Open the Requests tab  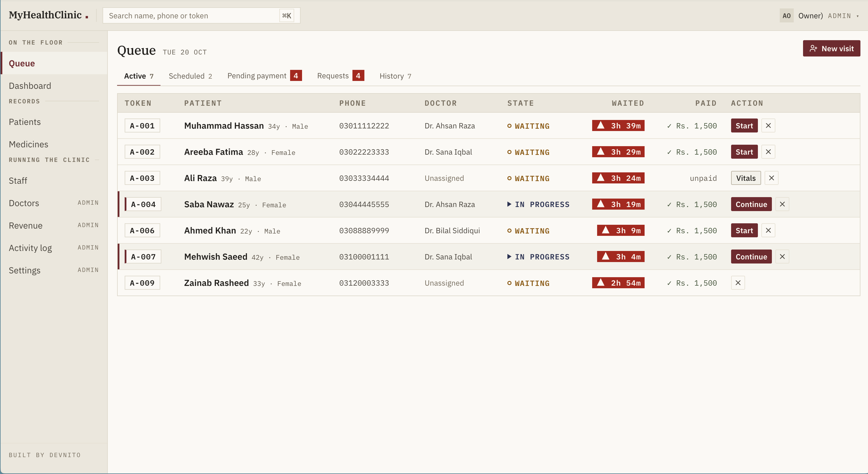coord(340,76)
